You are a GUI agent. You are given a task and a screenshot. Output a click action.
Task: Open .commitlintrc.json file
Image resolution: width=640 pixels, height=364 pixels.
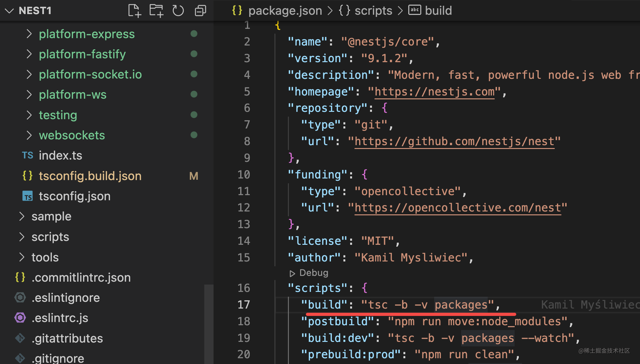tap(81, 277)
